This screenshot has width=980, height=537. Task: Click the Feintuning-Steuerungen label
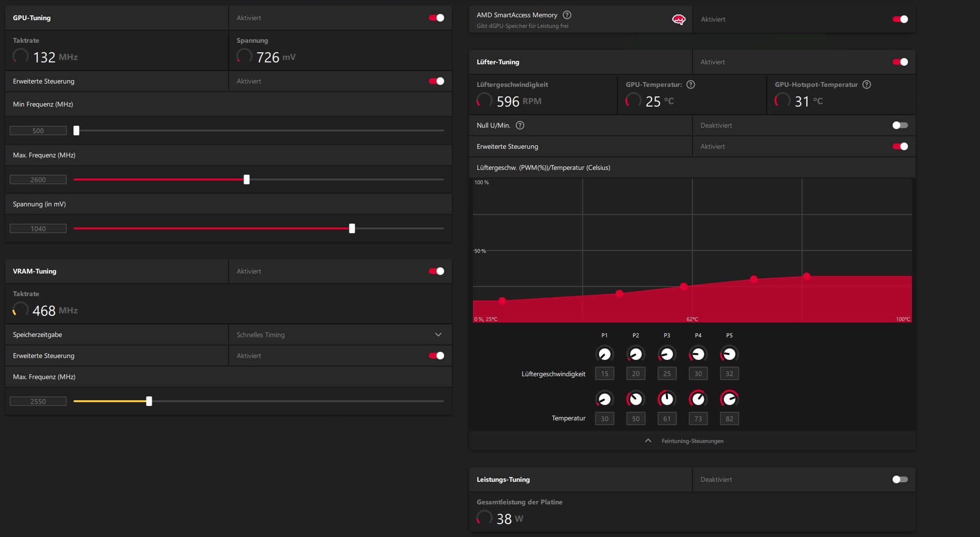692,441
